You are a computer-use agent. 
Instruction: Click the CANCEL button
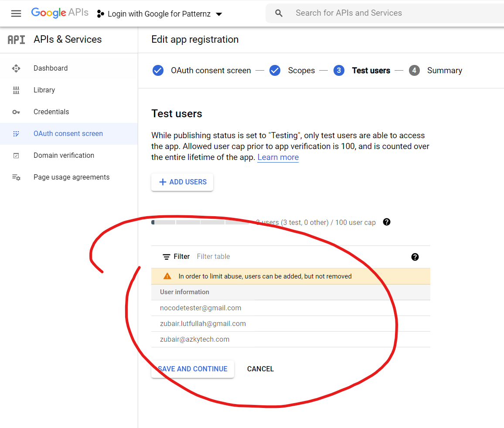point(260,369)
